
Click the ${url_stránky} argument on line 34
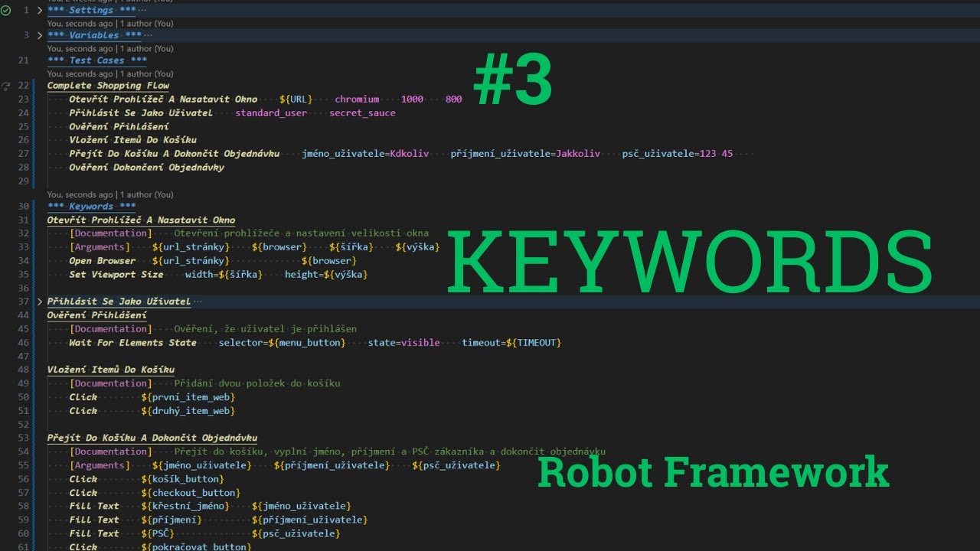click(x=191, y=261)
